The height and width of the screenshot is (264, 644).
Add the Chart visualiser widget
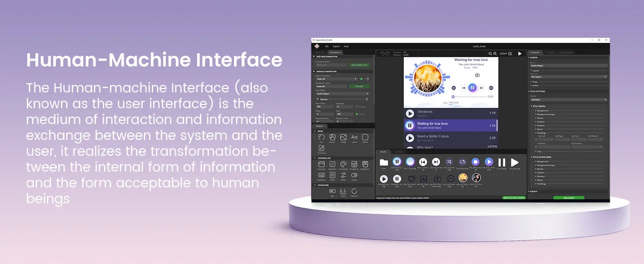(343, 191)
